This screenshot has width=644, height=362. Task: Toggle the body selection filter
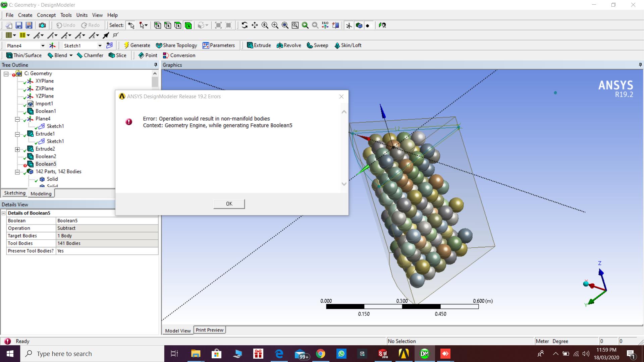coord(188,25)
